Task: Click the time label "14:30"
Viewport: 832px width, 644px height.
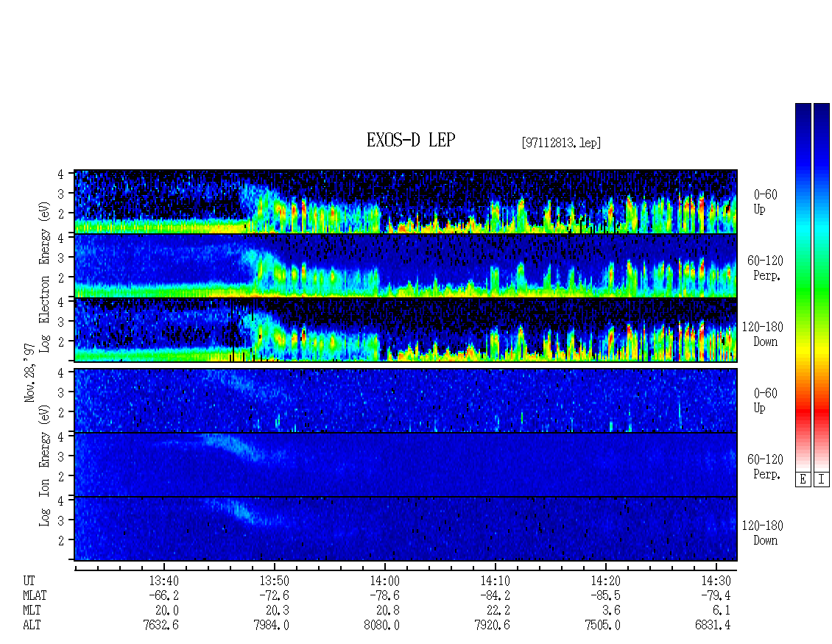Action: pos(716,581)
